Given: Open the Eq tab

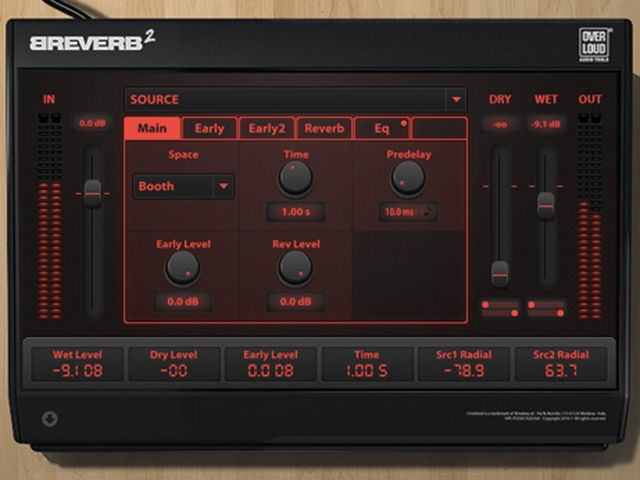Looking at the screenshot, I should point(382,128).
